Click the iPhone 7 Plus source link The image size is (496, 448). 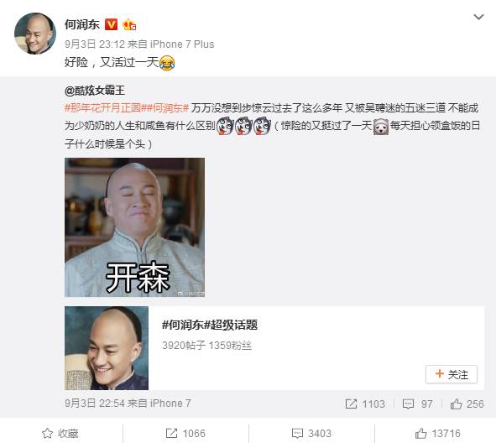(x=182, y=44)
